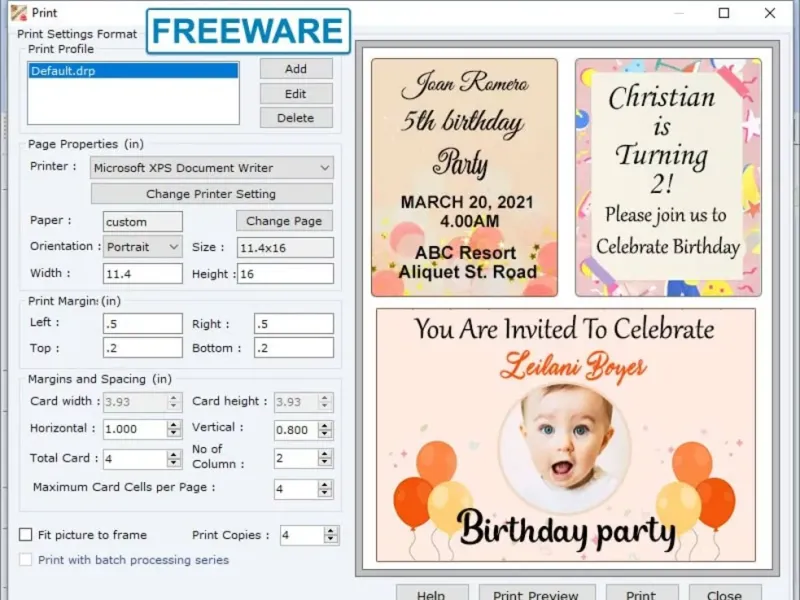Image resolution: width=800 pixels, height=600 pixels.
Task: Click the Add profile button
Action: coord(296,69)
